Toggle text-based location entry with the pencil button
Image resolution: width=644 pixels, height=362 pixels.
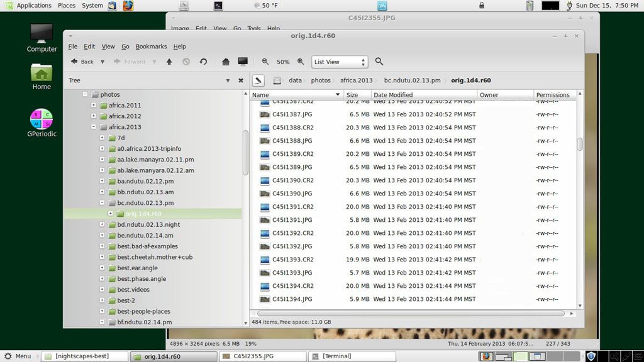pyautogui.click(x=258, y=80)
